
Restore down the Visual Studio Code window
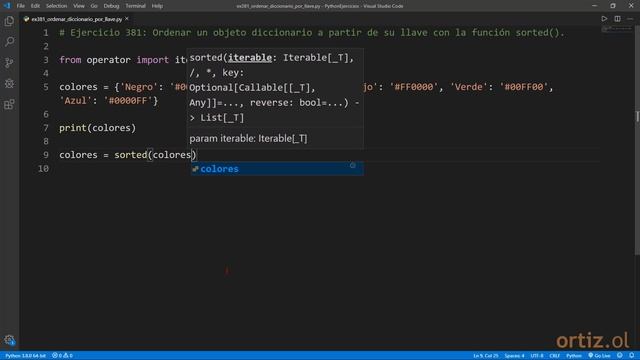(x=613, y=6)
